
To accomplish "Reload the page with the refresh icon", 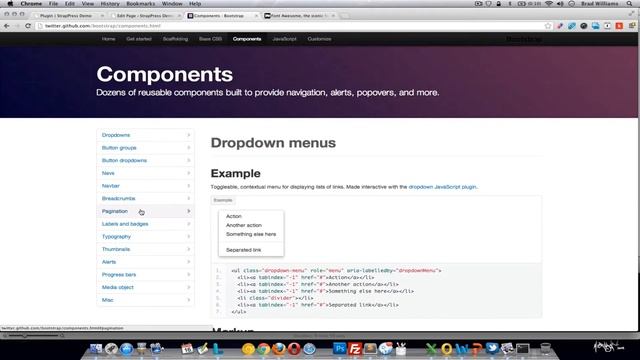I will [28, 26].
